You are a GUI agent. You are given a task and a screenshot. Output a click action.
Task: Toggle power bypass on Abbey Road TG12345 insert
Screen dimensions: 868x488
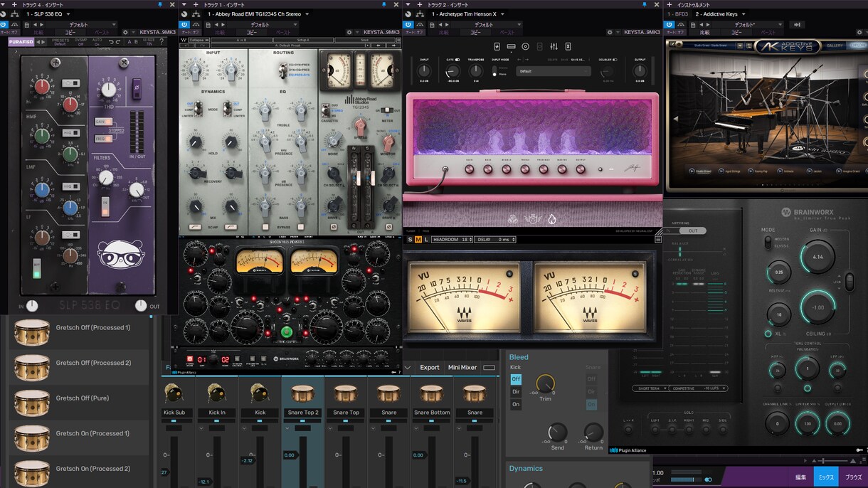click(x=185, y=23)
